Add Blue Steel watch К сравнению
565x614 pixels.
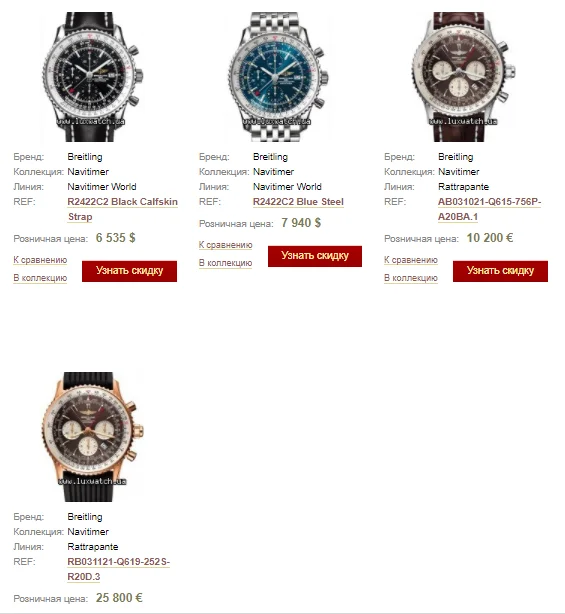click(x=226, y=245)
